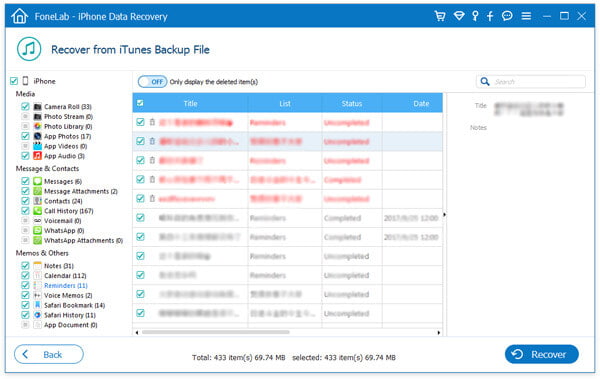Go to the FoneLab home icon

19,16
